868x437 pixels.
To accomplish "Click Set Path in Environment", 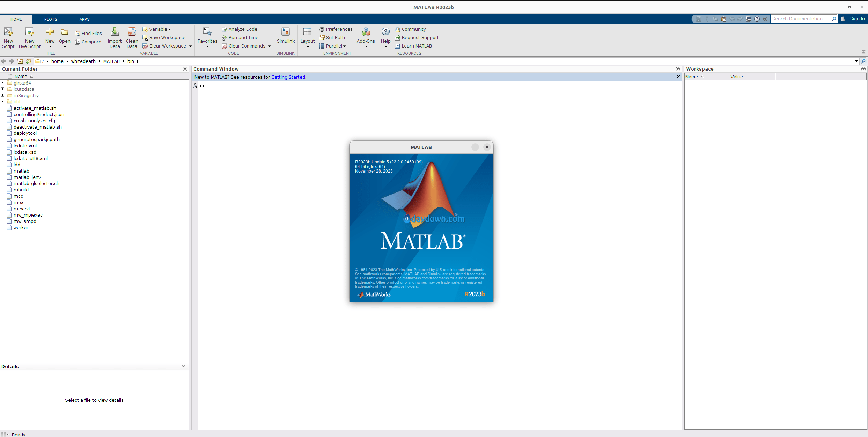I will [332, 37].
